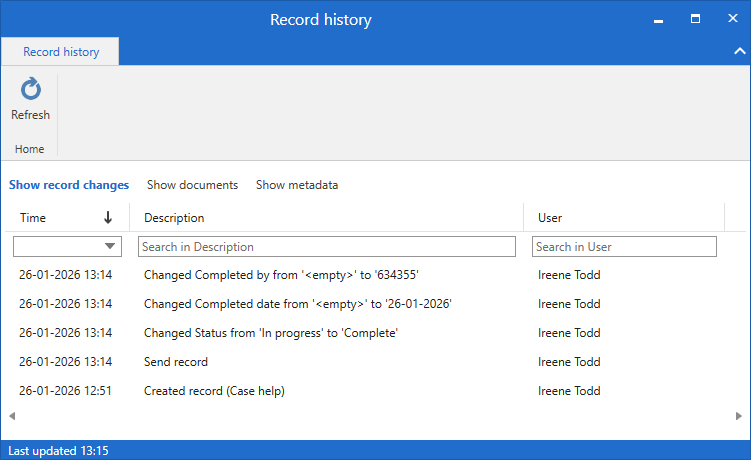Viewport: 751px width, 460px height.
Task: Click the 26-01-2026 12:51 time cell
Action: (x=65, y=391)
